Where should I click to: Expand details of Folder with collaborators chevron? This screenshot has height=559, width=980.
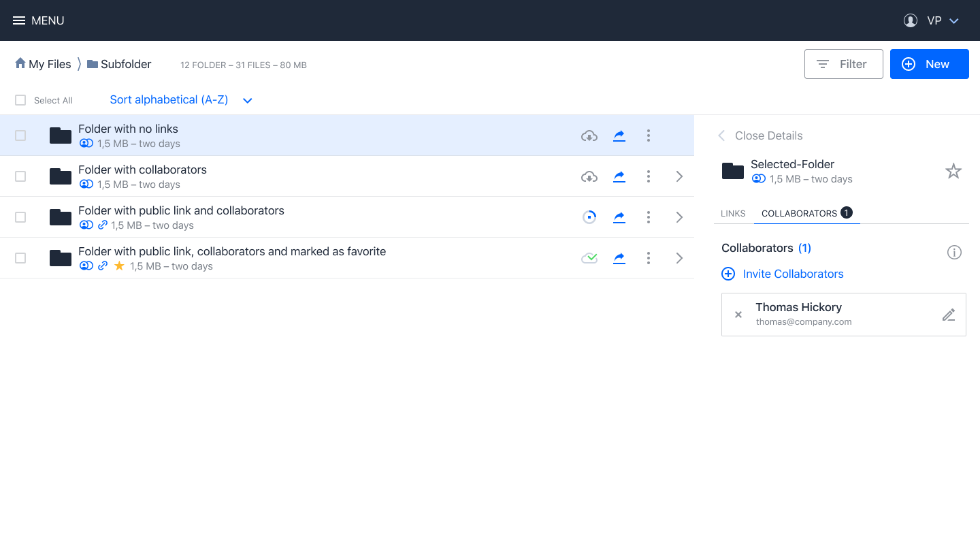(x=679, y=176)
